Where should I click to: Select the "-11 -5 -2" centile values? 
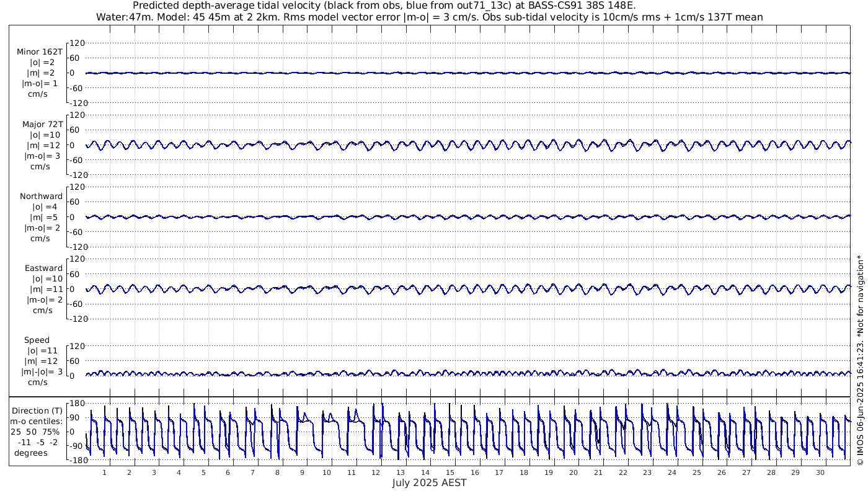38,442
